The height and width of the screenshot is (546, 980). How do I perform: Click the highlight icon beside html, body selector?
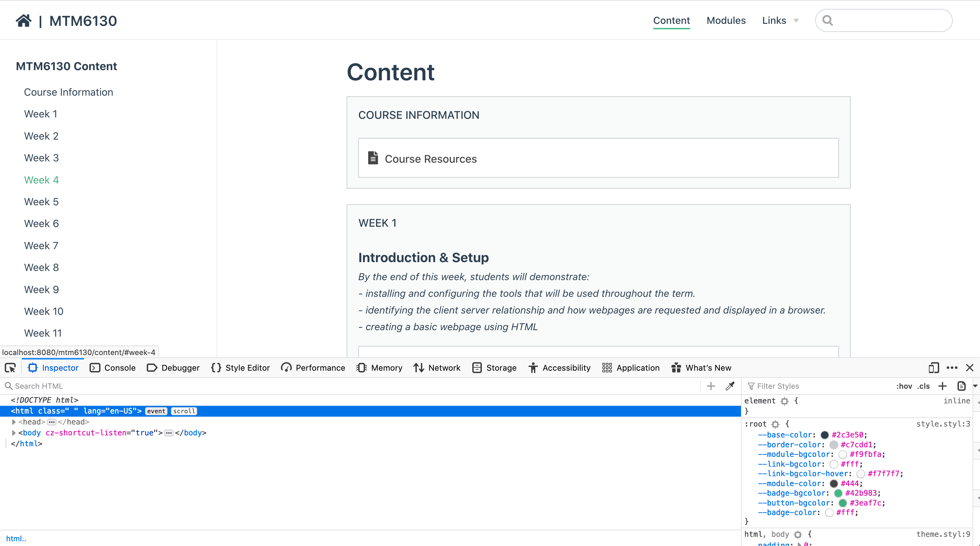pyautogui.click(x=798, y=534)
